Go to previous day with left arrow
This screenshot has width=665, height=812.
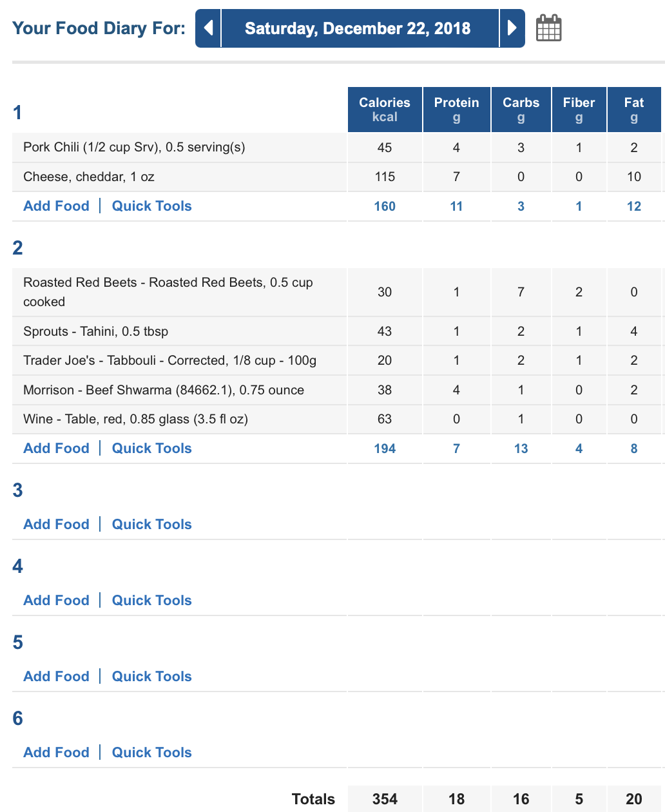[x=208, y=28]
